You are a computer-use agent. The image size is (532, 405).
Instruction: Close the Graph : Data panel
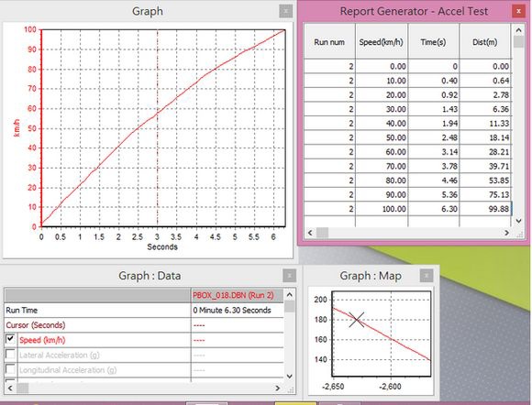pos(289,276)
